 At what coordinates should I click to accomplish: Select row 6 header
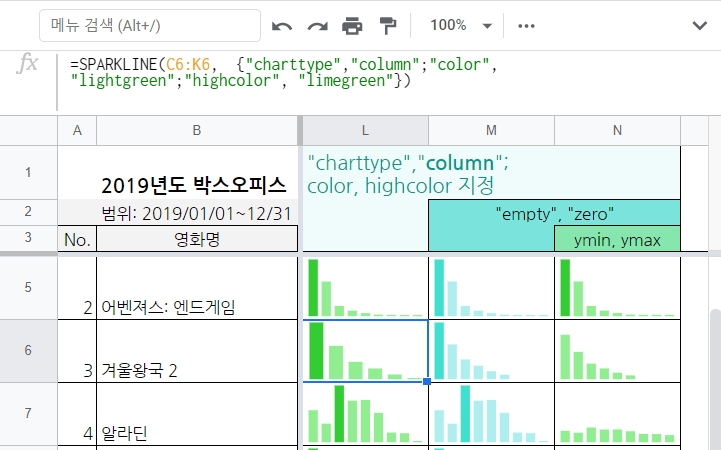point(28,351)
